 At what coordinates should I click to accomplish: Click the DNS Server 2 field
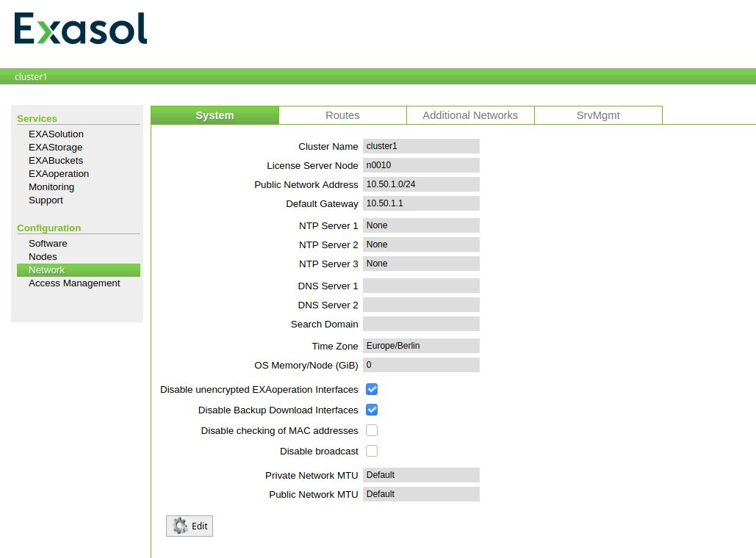(422, 305)
